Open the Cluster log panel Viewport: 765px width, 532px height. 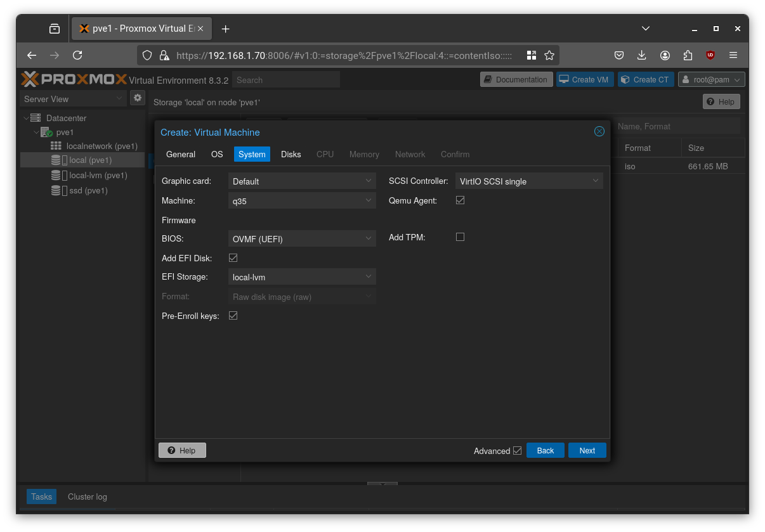click(x=87, y=496)
